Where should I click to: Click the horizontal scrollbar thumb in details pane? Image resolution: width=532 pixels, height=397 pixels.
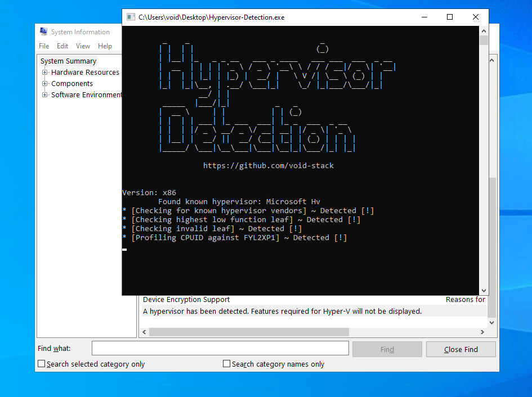click(x=249, y=332)
